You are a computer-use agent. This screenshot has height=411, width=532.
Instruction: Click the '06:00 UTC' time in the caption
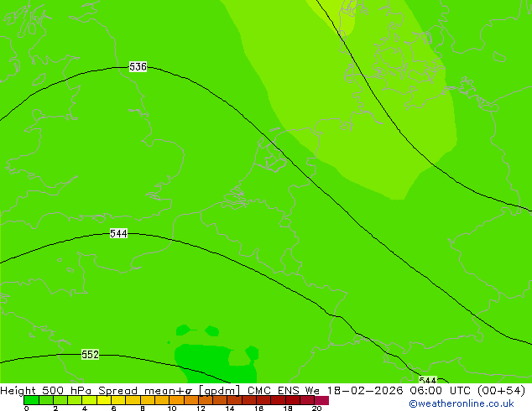pos(440,391)
